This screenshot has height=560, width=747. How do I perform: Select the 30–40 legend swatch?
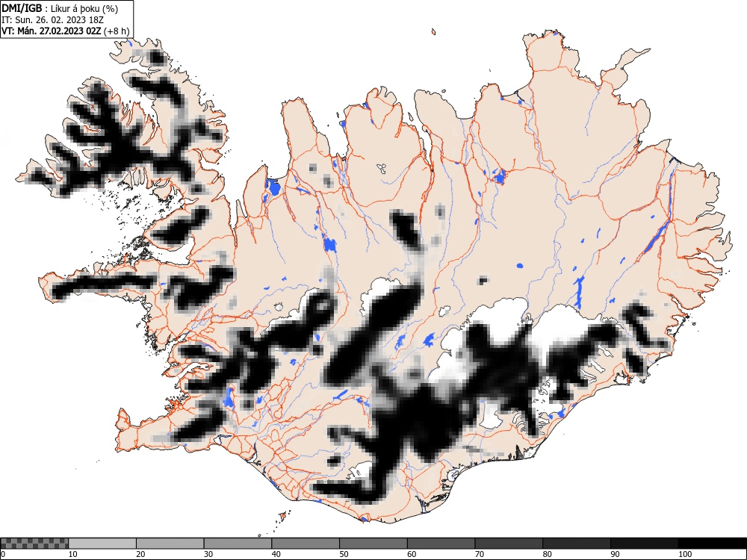click(238, 544)
